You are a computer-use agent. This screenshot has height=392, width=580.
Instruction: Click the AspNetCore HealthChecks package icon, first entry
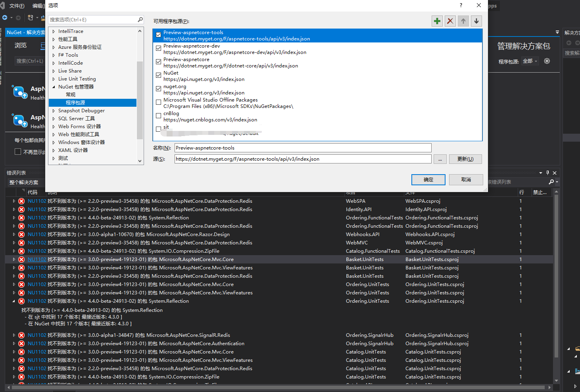pos(19,92)
